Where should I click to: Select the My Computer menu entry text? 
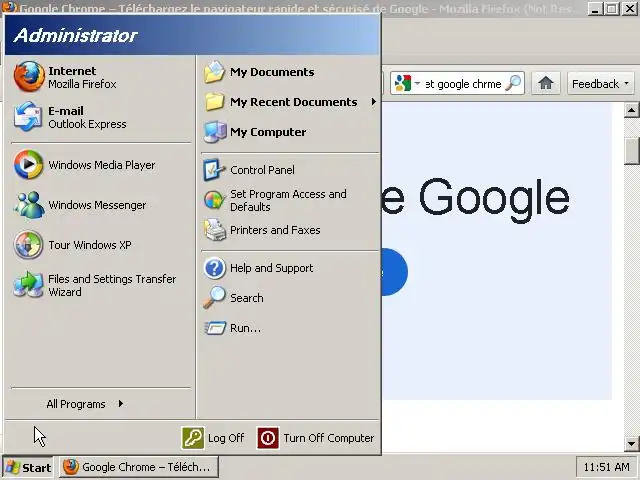(268, 132)
